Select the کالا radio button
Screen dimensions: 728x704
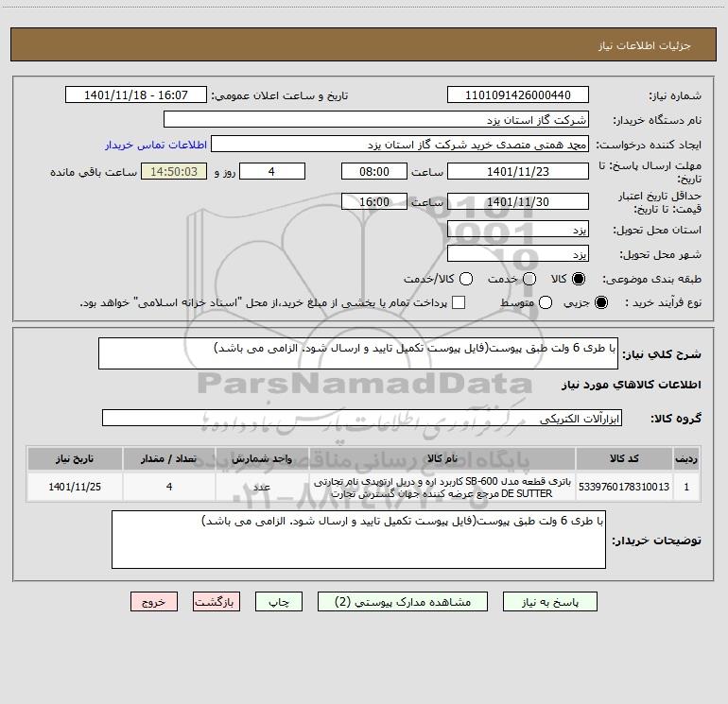point(579,279)
